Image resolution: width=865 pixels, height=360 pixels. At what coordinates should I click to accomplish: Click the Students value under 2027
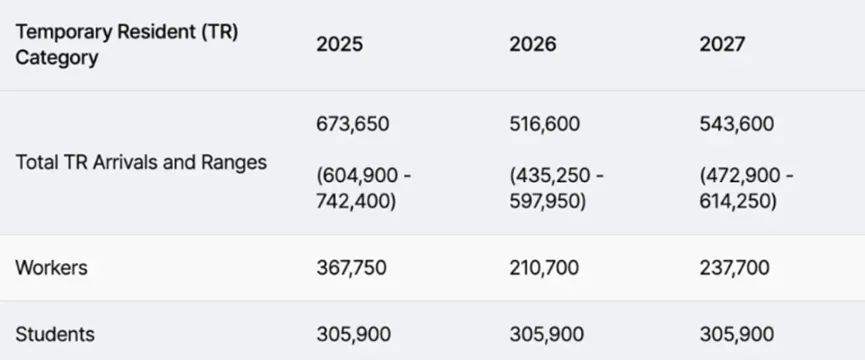737,335
